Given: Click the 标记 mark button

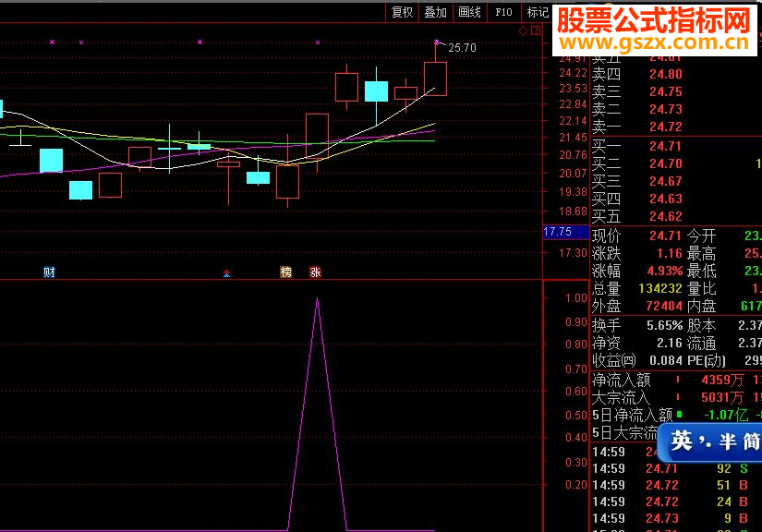Looking at the screenshot, I should pos(538,12).
